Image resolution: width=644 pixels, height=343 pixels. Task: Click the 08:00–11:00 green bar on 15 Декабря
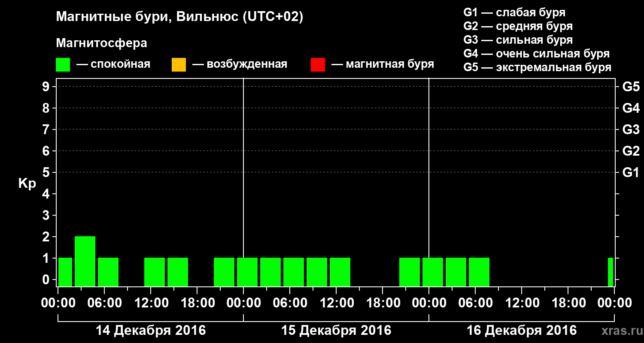pos(317,272)
